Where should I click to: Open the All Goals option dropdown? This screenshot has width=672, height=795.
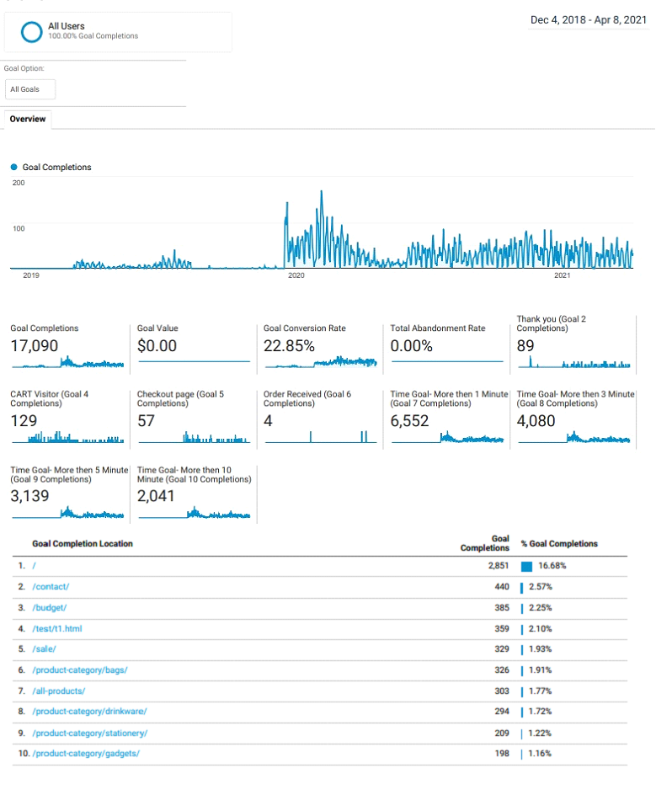[x=30, y=89]
